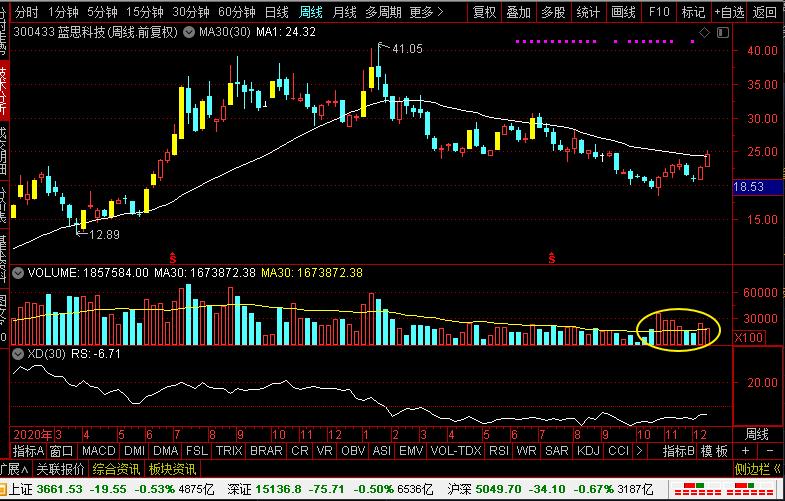Zoom in chart with + button
This screenshot has height=501, width=785.
[745, 451]
